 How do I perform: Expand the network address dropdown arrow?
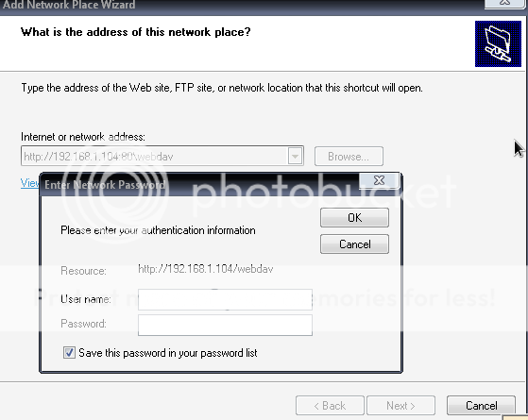point(295,156)
